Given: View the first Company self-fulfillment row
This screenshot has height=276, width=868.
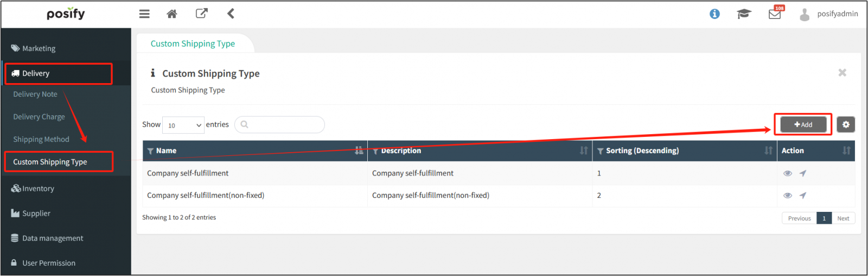Looking at the screenshot, I should [788, 173].
